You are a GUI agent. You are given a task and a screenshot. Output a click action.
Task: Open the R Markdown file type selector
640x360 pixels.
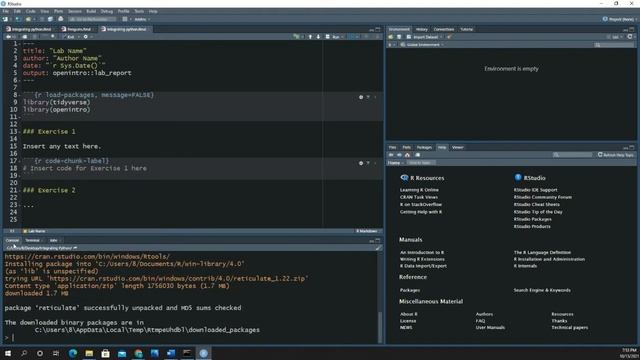click(367, 231)
